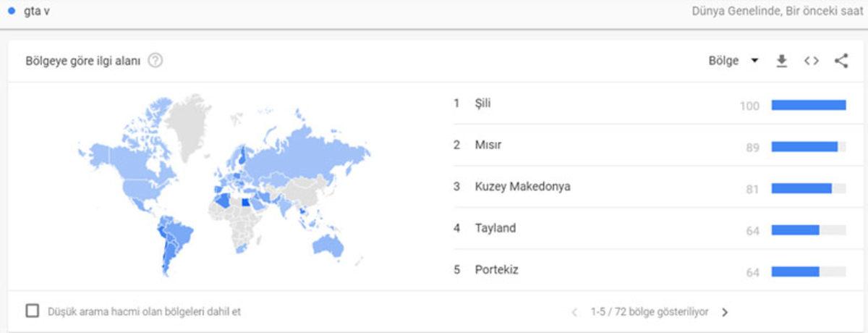Download the region data as CSV
The image size is (868, 333).
(x=781, y=61)
